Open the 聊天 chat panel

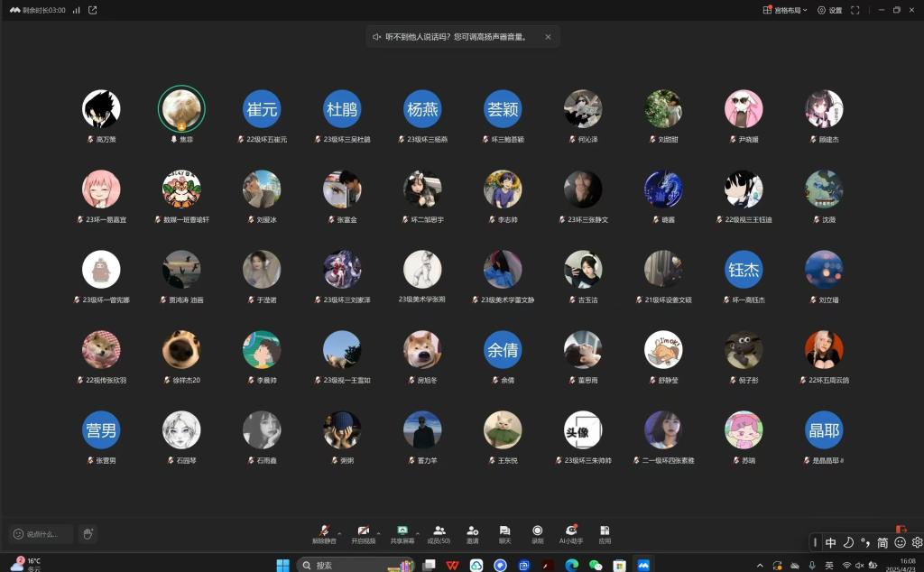(504, 533)
